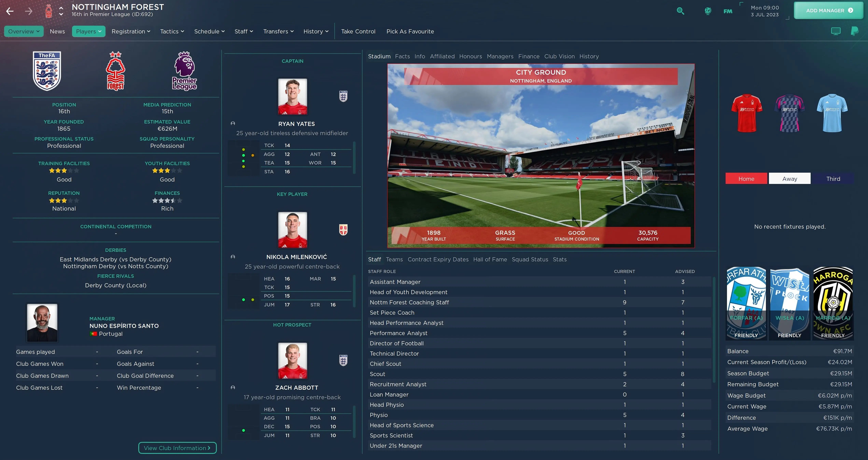Click person icon next to Ryan Yates

tap(233, 124)
